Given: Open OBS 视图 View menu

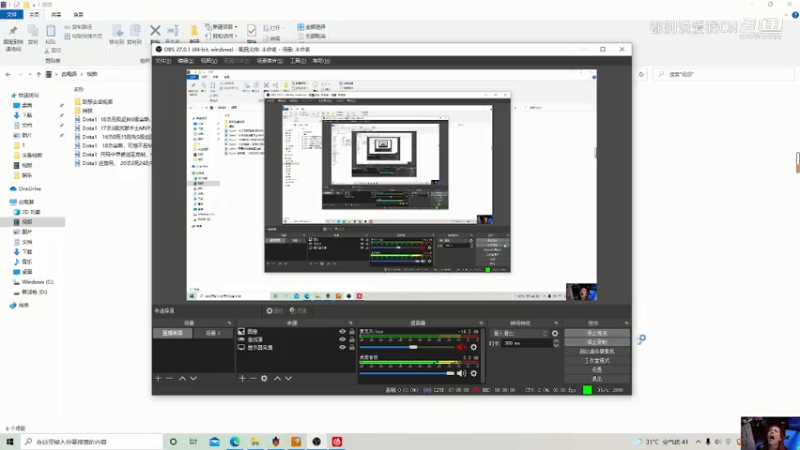Looking at the screenshot, I should click(x=209, y=61).
